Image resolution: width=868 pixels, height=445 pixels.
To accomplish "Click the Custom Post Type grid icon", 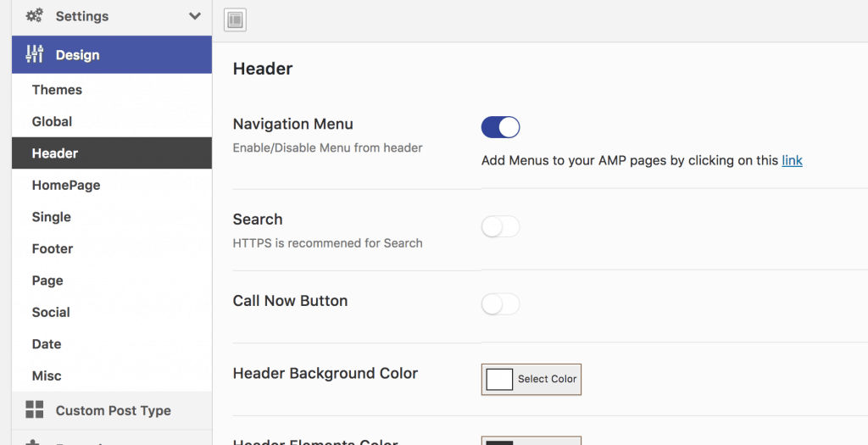I will (34, 410).
